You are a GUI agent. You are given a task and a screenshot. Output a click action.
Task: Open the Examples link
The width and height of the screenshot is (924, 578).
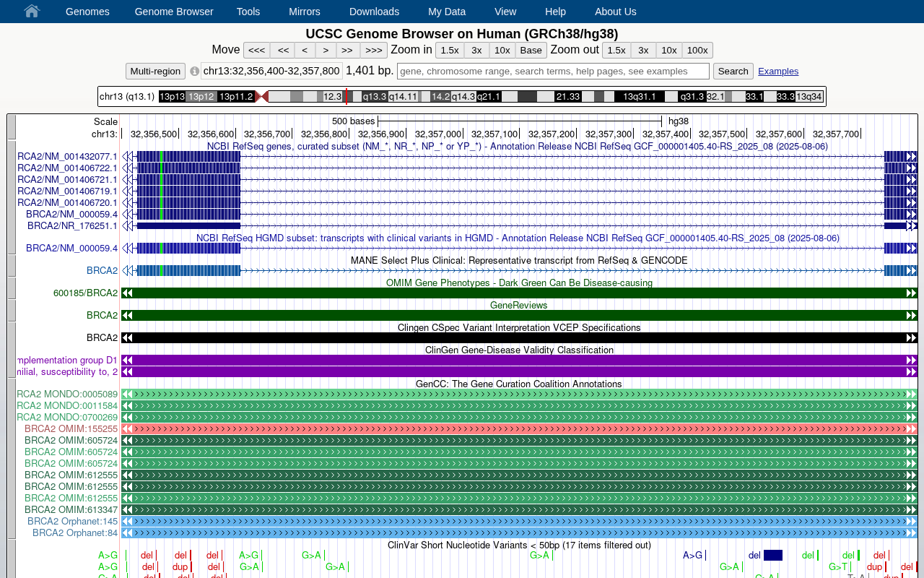778,72
